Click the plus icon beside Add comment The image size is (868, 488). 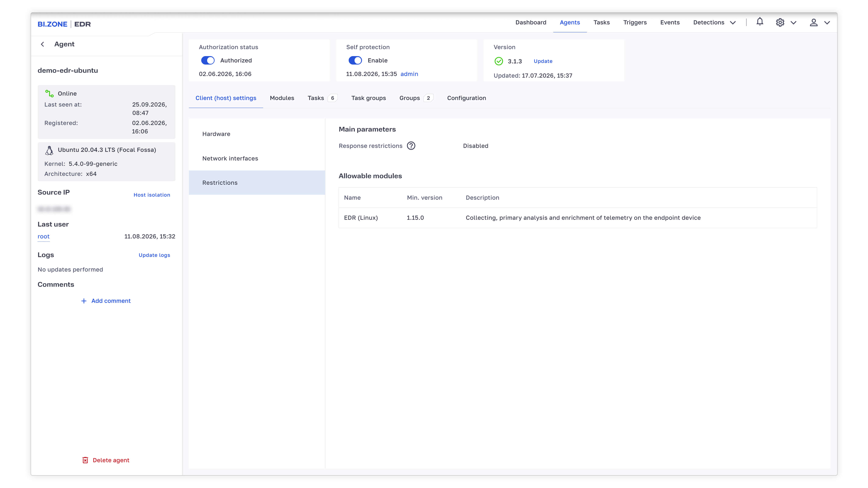click(x=84, y=301)
